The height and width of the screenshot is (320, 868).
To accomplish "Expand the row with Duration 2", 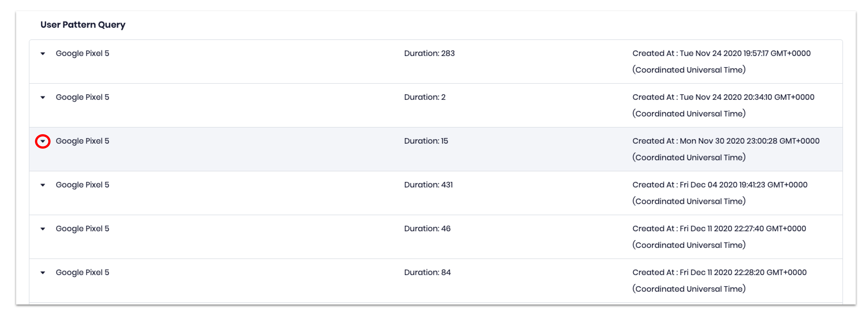I will (43, 97).
